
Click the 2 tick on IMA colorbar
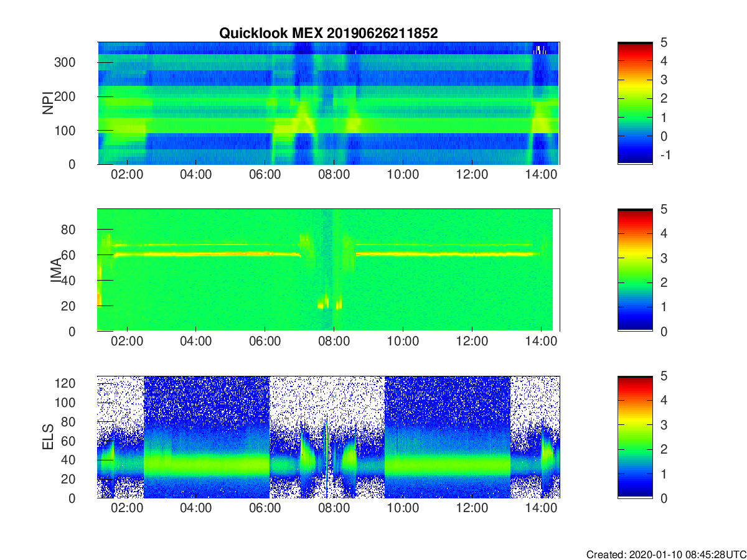click(663, 282)
